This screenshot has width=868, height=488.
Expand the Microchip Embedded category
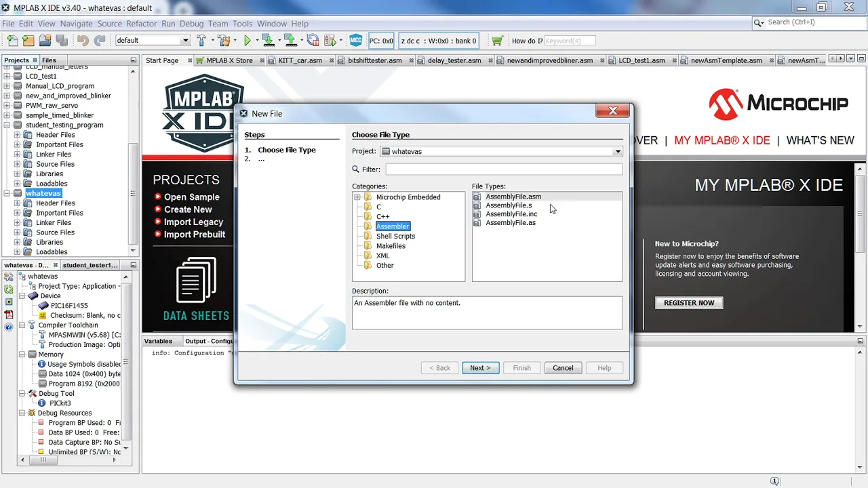tap(357, 197)
